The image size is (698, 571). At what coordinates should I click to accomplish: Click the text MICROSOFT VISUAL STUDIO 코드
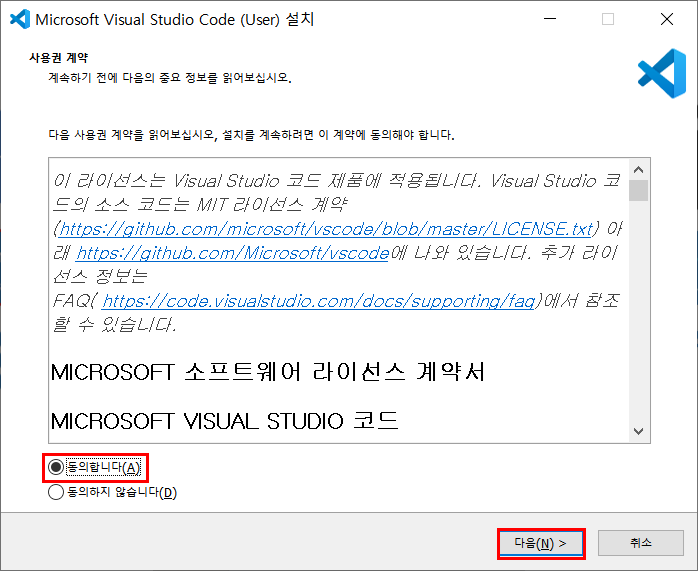pos(224,421)
